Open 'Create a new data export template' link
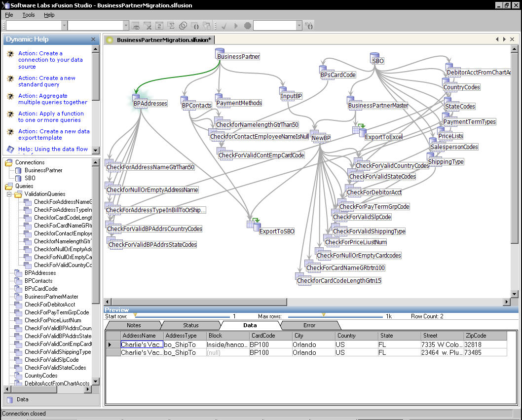522x420 pixels. click(54, 135)
